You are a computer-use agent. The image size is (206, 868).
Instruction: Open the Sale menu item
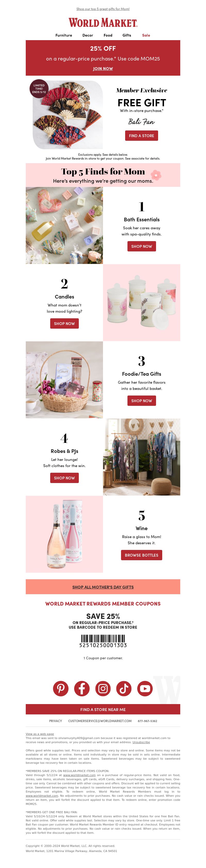(x=146, y=35)
